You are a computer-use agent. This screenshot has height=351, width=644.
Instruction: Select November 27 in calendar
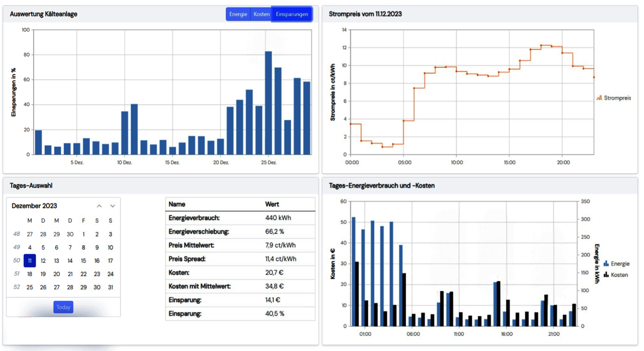(30, 235)
